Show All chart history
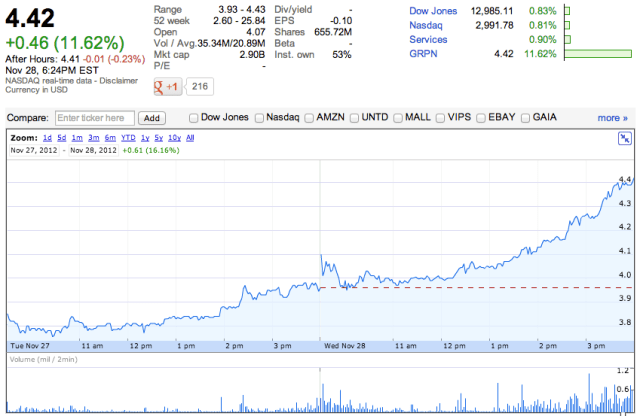 pos(190,138)
